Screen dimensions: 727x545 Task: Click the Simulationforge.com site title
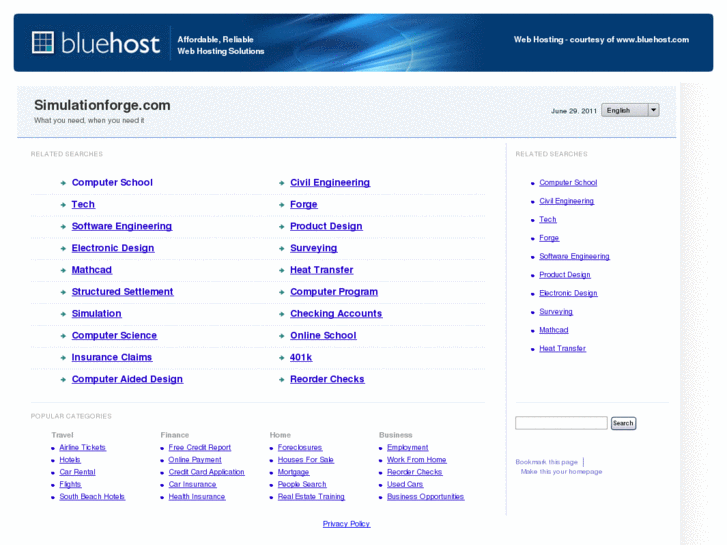[102, 105]
